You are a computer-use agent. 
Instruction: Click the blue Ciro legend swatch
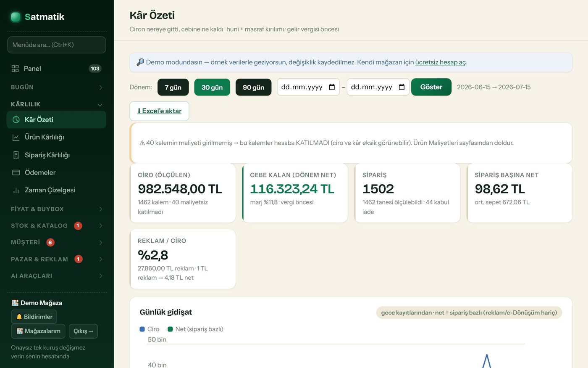(142, 329)
